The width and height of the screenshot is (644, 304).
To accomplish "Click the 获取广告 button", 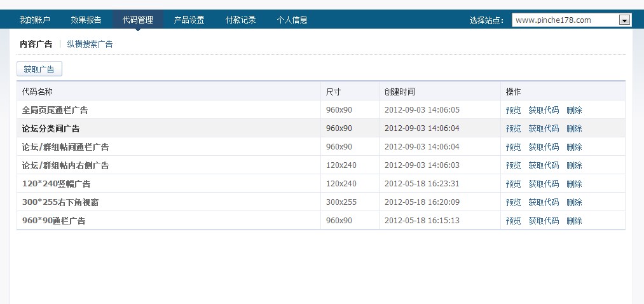I will (39, 69).
